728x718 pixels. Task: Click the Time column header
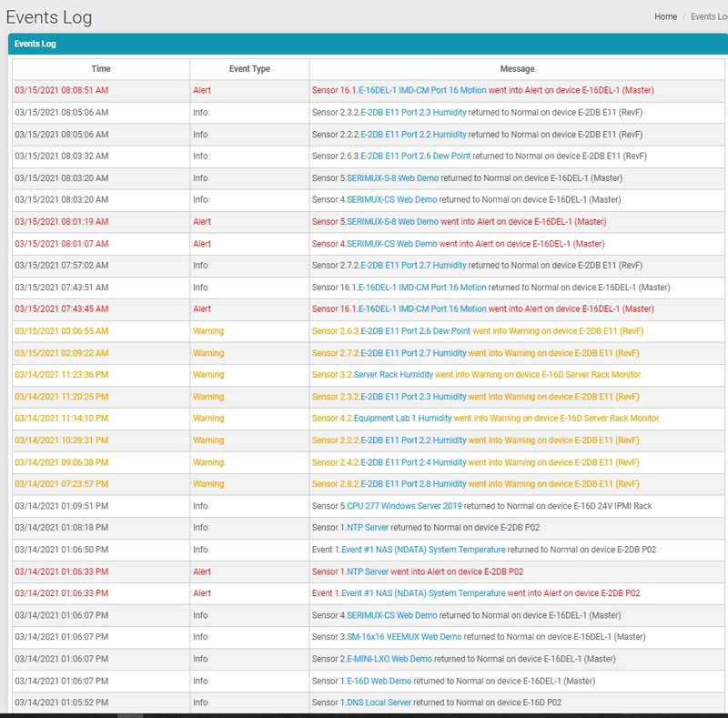[x=101, y=68]
